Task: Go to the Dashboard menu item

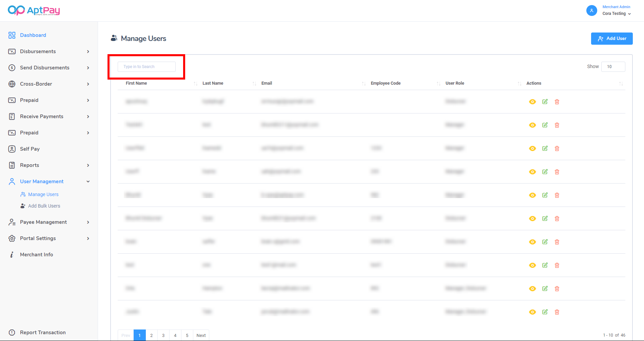Action: click(33, 35)
